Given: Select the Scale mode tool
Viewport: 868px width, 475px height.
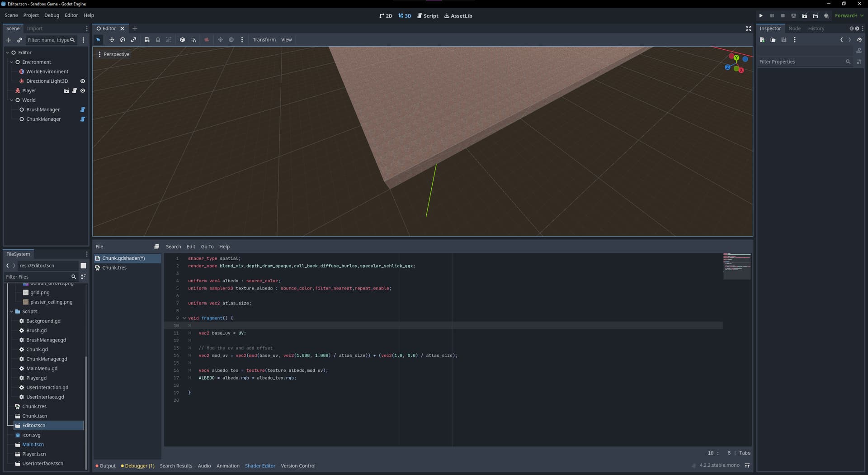Looking at the screenshot, I should 134,40.
